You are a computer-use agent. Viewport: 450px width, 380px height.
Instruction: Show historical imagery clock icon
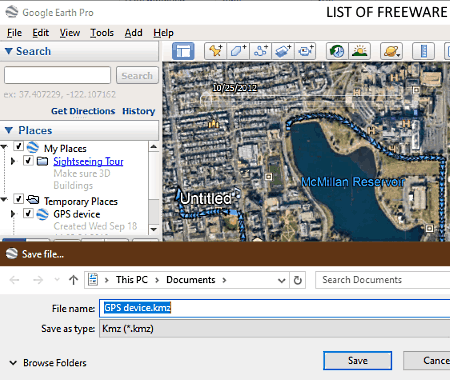click(x=337, y=51)
